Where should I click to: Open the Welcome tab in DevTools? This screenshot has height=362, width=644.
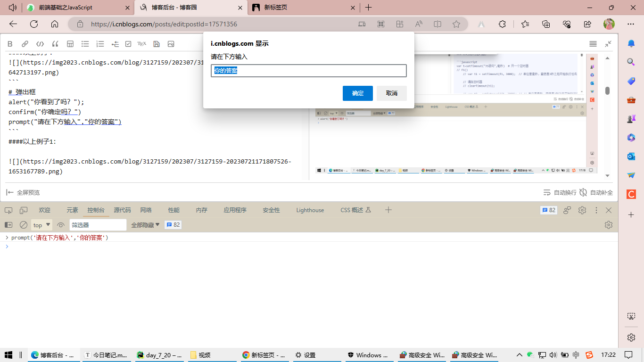point(44,210)
